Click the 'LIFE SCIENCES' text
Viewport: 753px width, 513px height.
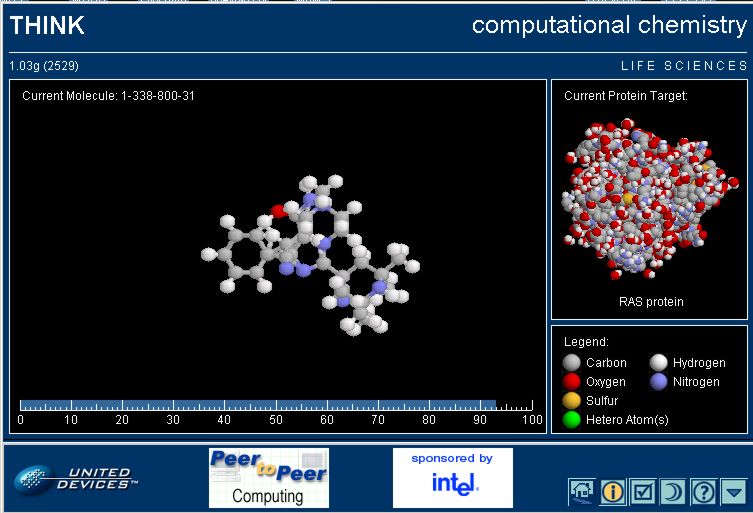684,66
